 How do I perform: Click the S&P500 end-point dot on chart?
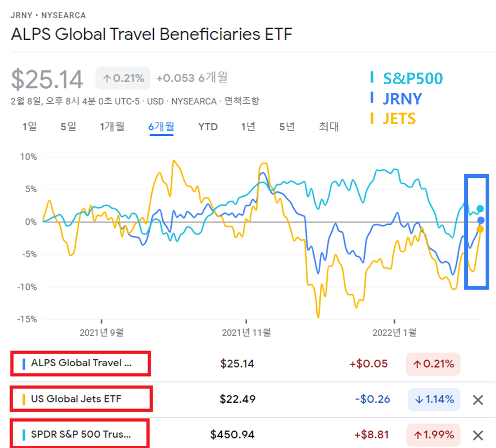480,208
